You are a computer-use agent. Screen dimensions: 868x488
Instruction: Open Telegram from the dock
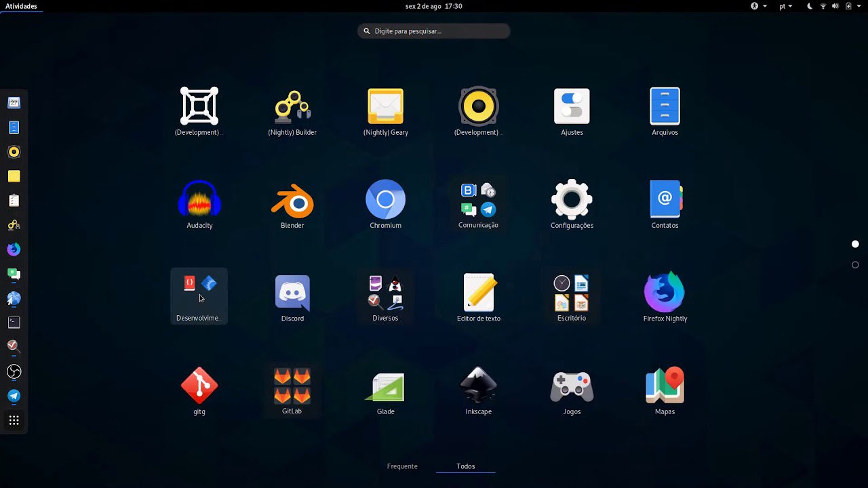click(x=14, y=396)
